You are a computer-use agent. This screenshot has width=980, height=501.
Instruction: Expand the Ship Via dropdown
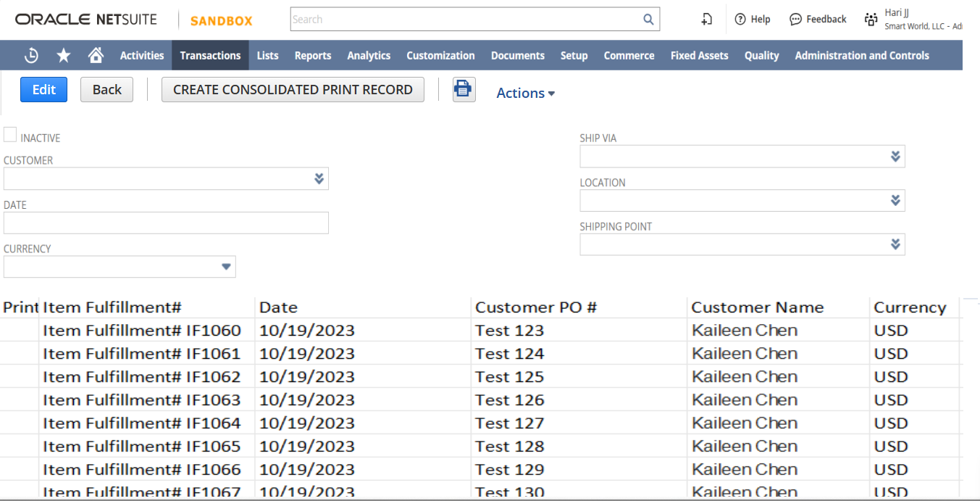coord(895,157)
